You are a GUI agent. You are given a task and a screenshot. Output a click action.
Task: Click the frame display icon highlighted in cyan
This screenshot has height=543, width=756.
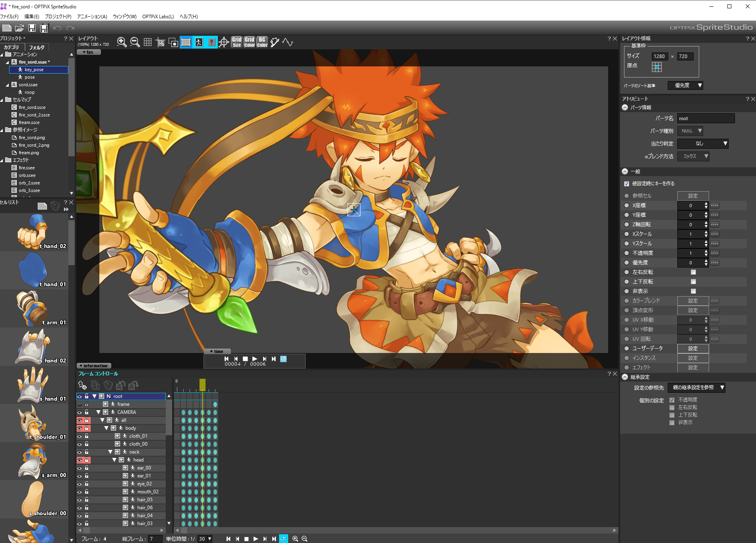(186, 42)
